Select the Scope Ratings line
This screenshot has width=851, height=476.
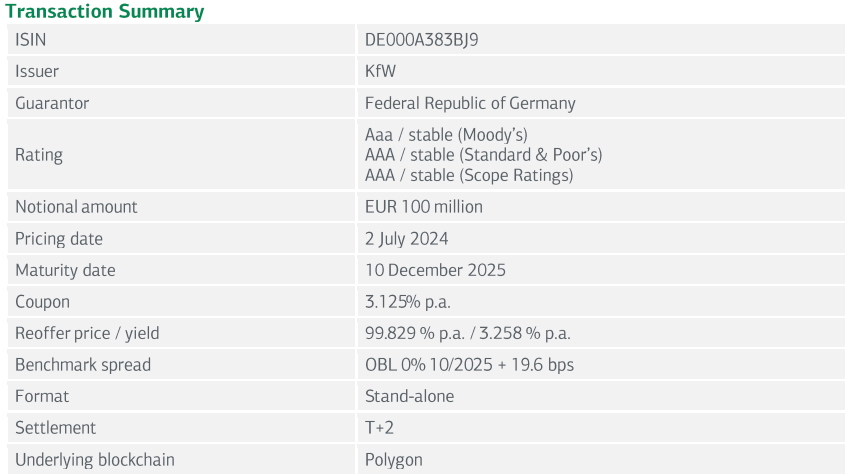click(x=469, y=175)
